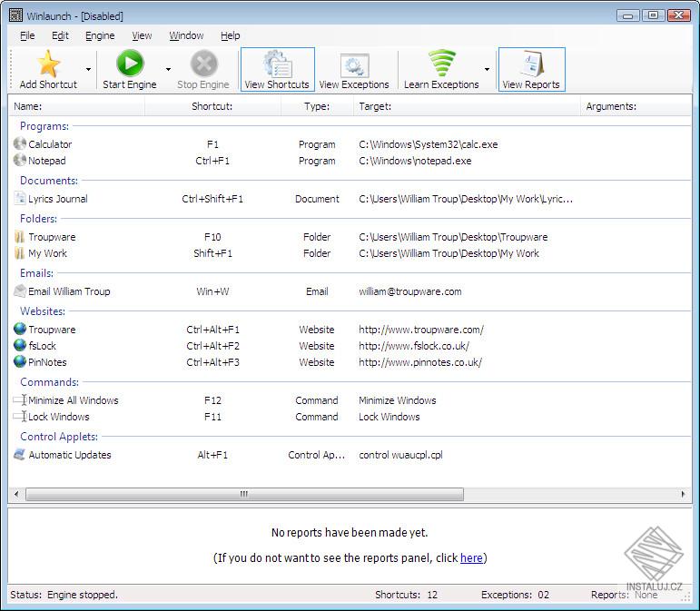Image resolution: width=700 pixels, height=611 pixels.
Task: Select the Calculator name text
Action: tap(50, 144)
